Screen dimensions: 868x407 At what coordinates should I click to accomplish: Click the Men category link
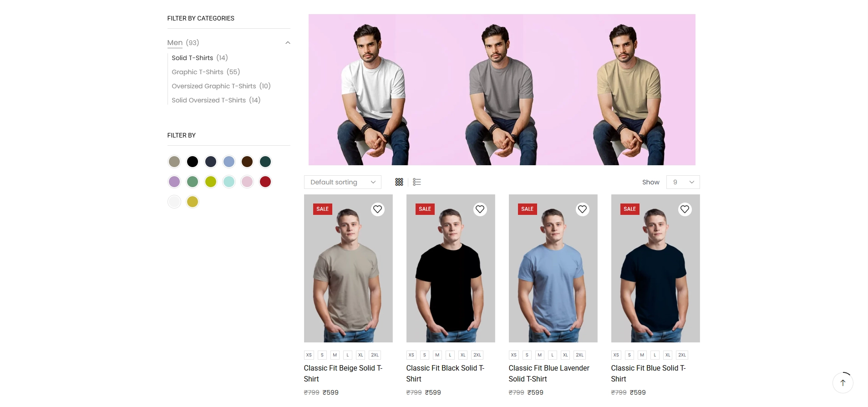(x=175, y=43)
